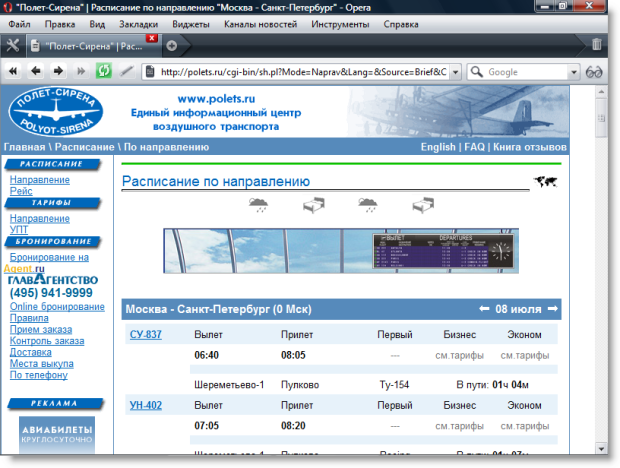Viewport: 620px width, 468px height.
Task: Open a new tab with plus button
Action: coord(172,46)
